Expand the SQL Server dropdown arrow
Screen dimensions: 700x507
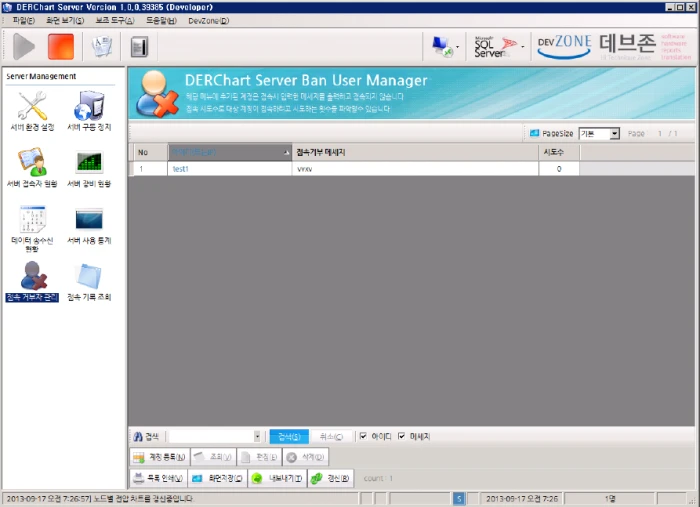523,47
